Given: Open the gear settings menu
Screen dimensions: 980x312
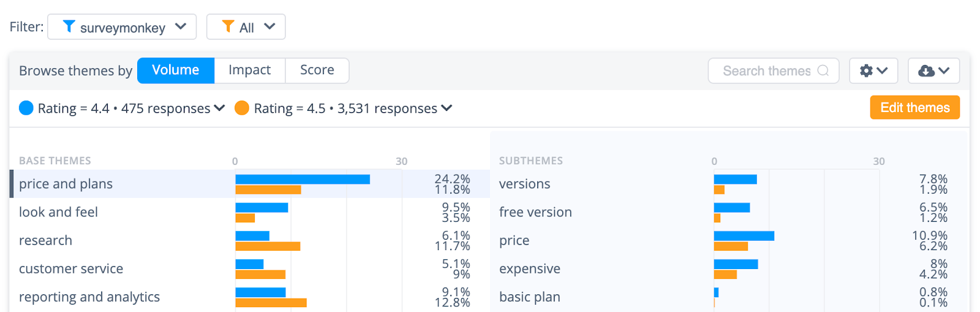Looking at the screenshot, I should pyautogui.click(x=873, y=70).
